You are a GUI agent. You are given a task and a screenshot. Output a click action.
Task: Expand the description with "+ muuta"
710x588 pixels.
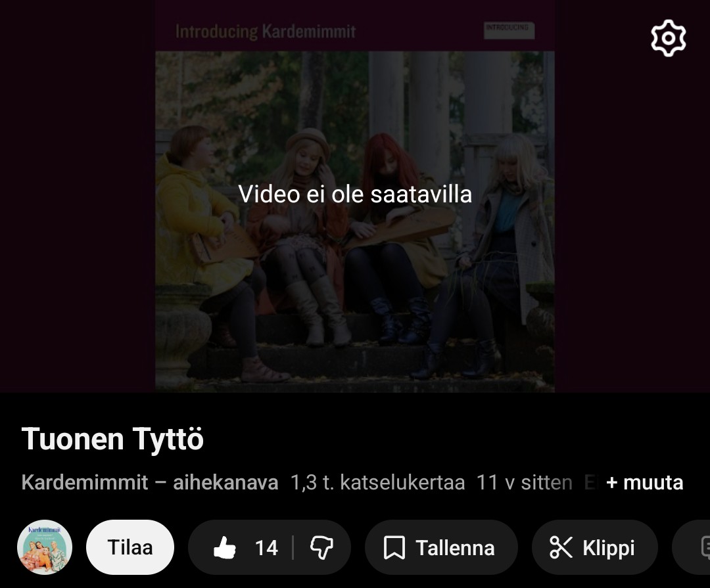(x=644, y=482)
